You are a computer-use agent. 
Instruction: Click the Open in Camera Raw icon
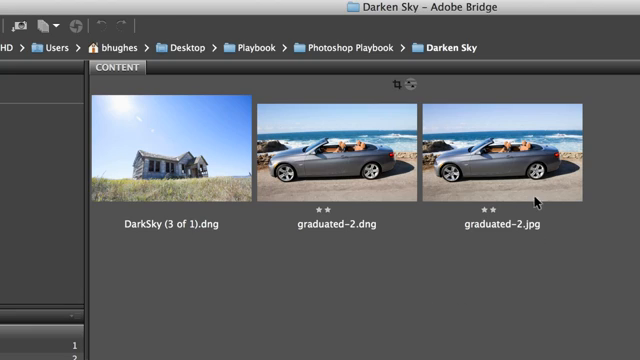pos(76,26)
